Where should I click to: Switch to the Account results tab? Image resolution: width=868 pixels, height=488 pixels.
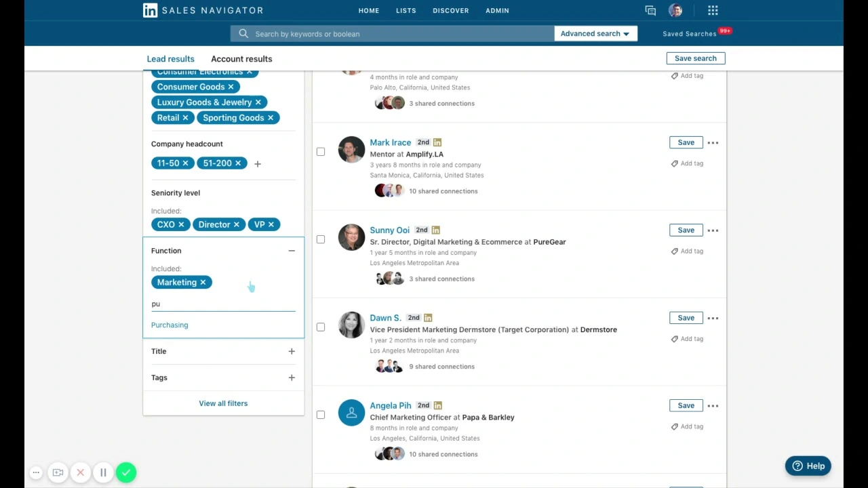pyautogui.click(x=241, y=59)
